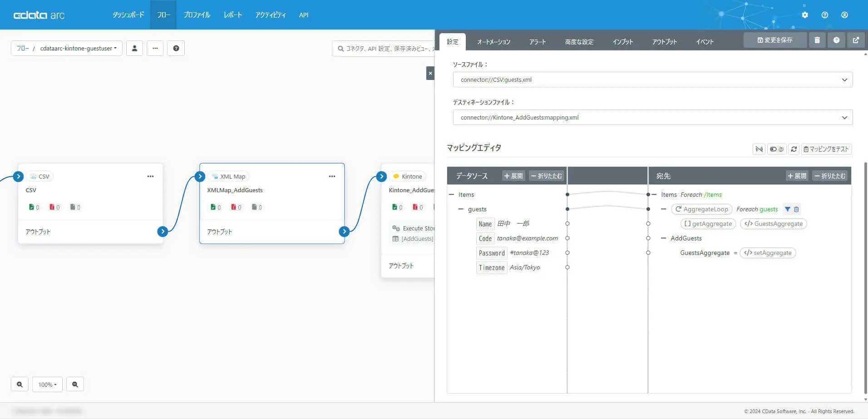
Task: Click the XML Map output port arrow
Action: point(344,231)
